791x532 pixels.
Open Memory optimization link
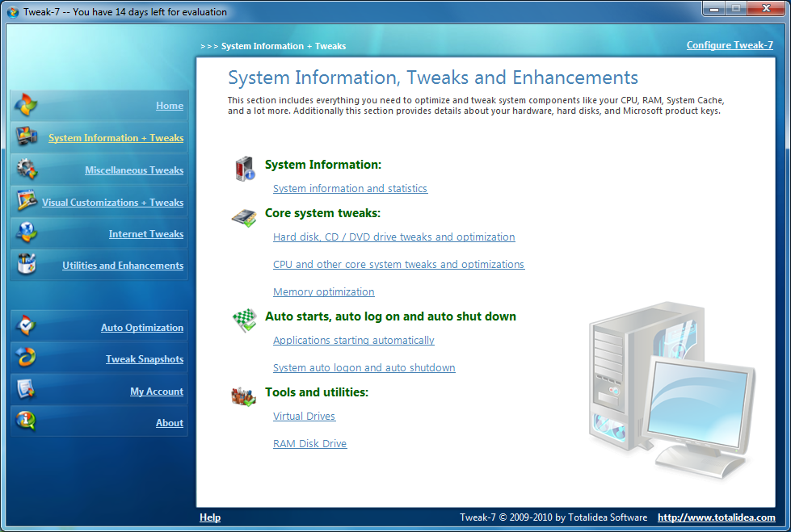[x=324, y=292]
